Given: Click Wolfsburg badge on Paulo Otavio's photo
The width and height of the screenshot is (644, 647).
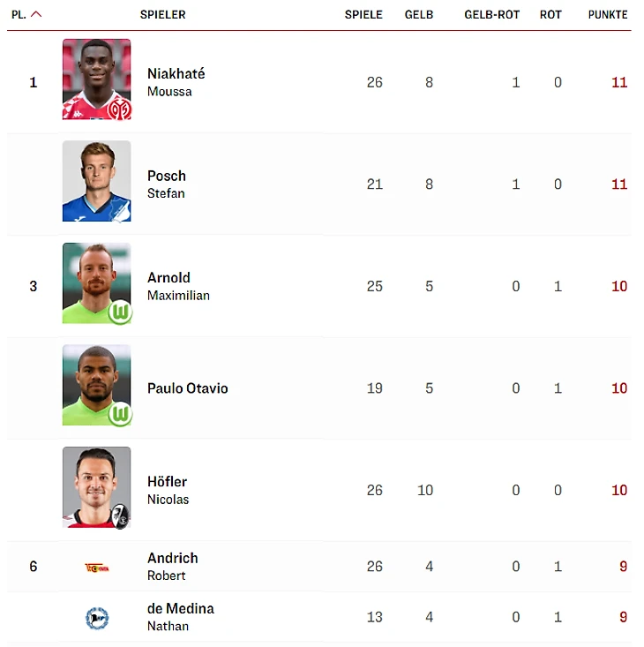Looking at the screenshot, I should coord(119,413).
